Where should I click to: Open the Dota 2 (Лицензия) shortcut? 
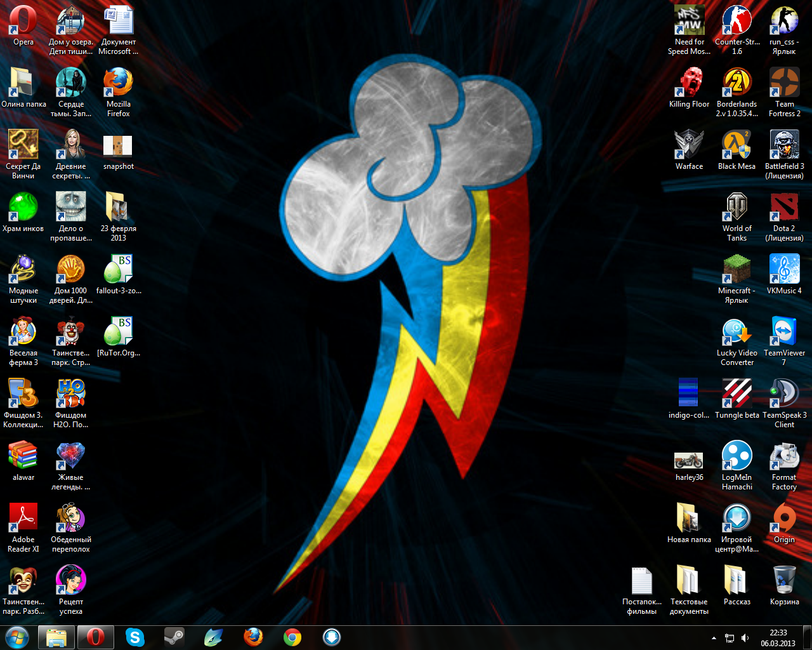pyautogui.click(x=784, y=216)
